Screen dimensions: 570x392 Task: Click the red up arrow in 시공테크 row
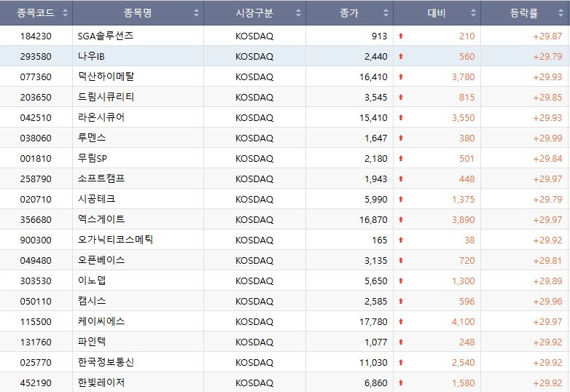point(401,199)
